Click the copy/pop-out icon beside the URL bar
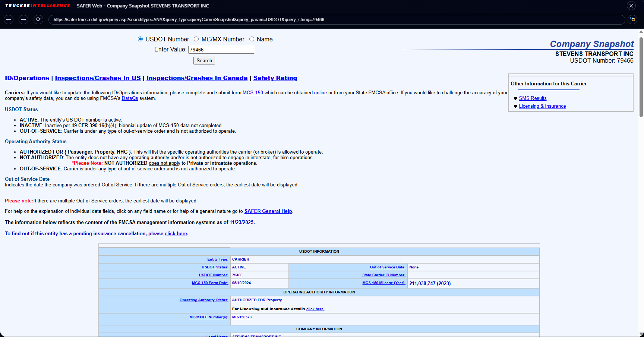644x337 pixels. pos(632,19)
